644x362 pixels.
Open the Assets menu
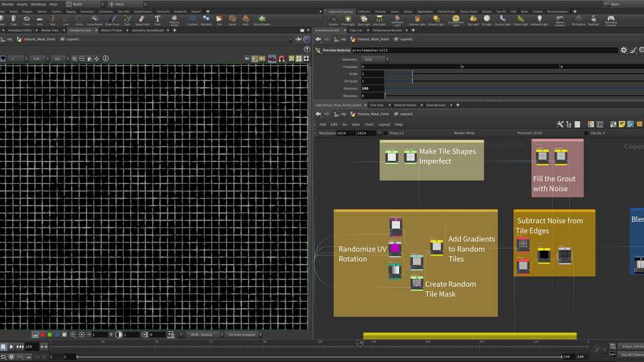pos(22,4)
